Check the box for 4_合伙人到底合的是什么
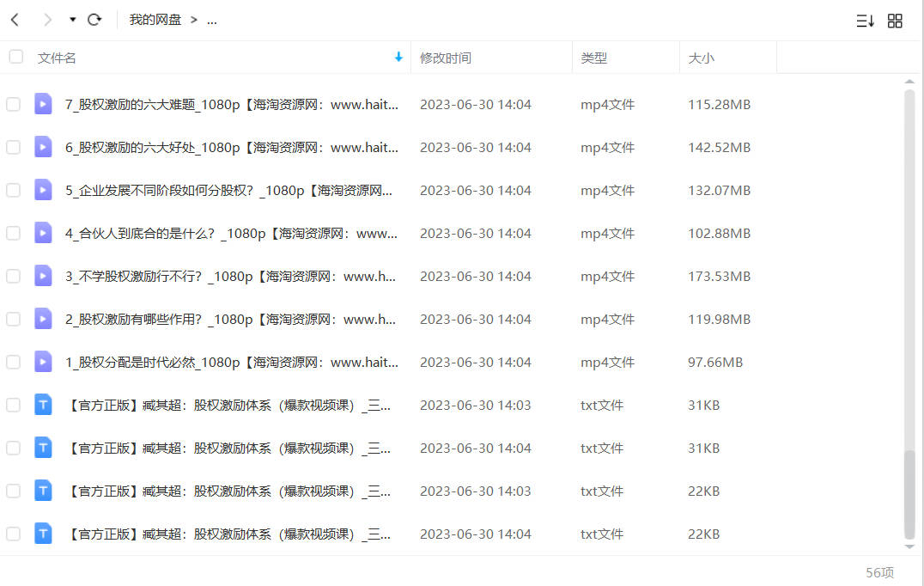This screenshot has width=924, height=586. pyautogui.click(x=13, y=234)
